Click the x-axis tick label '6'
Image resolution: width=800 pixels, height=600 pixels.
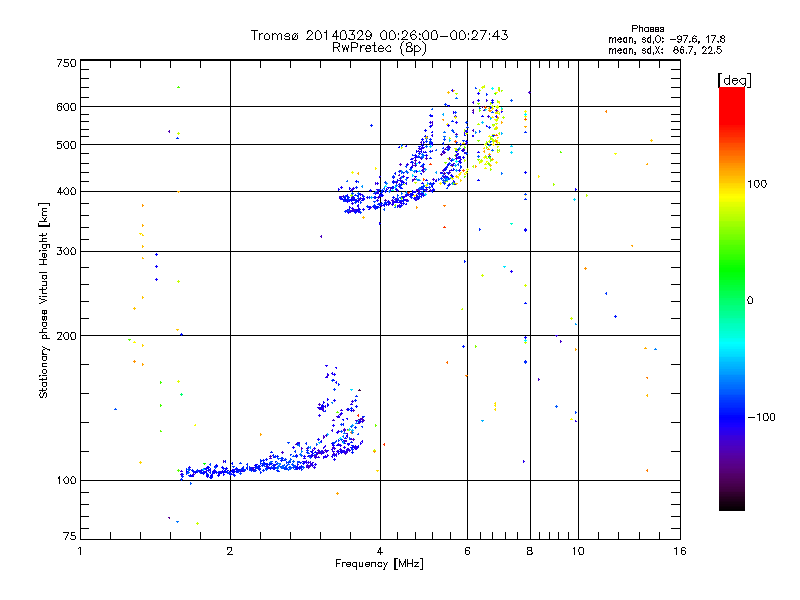pyautogui.click(x=467, y=551)
